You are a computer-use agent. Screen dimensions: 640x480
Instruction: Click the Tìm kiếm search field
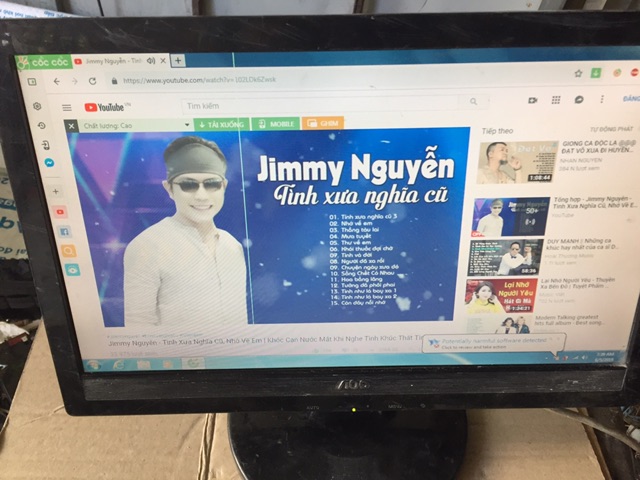point(320,104)
